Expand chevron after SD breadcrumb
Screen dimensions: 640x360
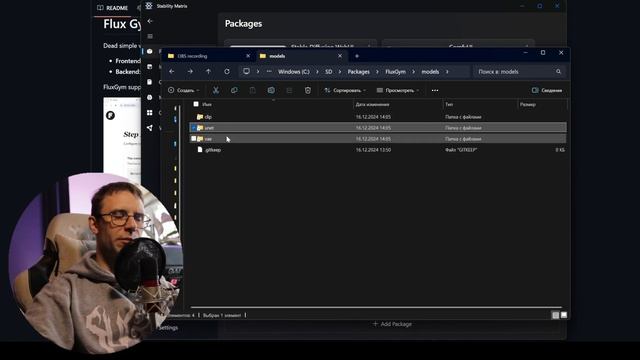pyautogui.click(x=340, y=71)
